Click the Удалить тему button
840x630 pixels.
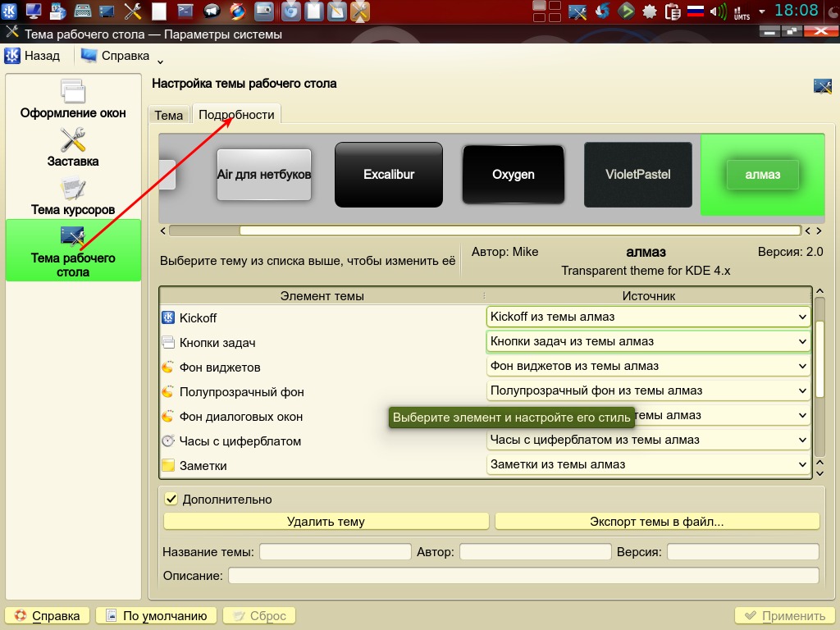tap(326, 522)
